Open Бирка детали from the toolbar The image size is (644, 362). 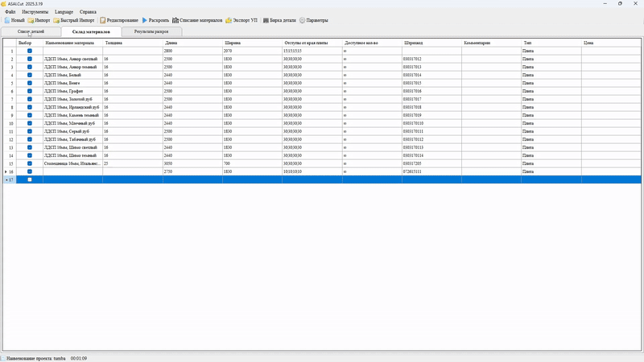tap(279, 20)
